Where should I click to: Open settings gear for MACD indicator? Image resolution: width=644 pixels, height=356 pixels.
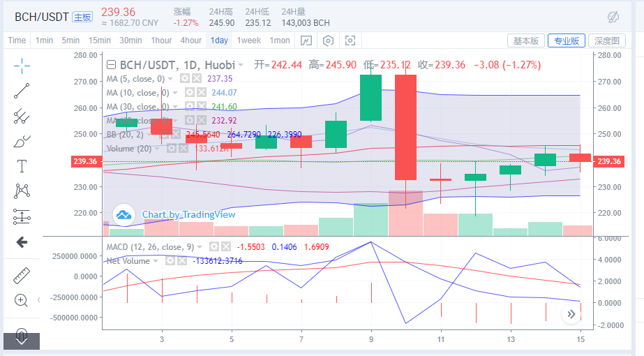(214, 246)
